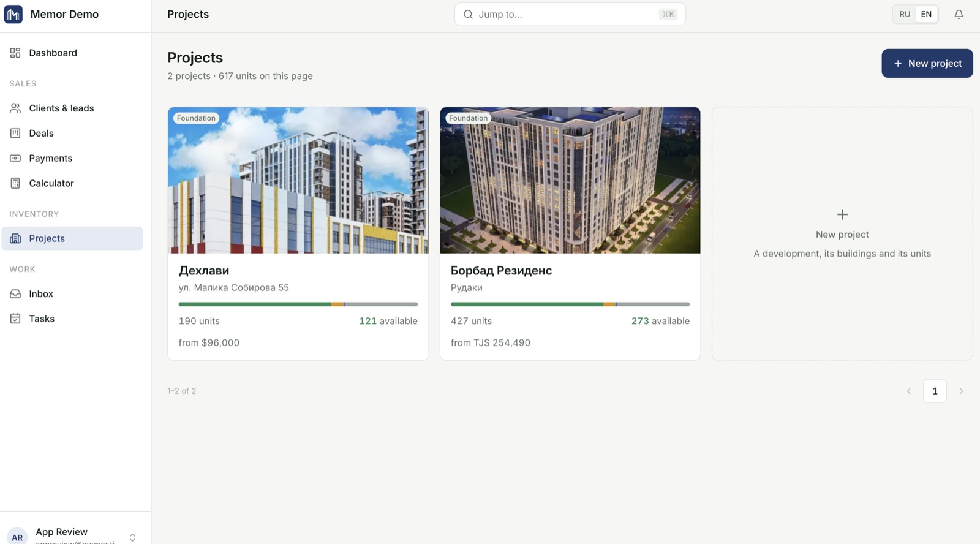This screenshot has width=980, height=544.
Task: Open Clients & leads menu item
Action: coord(72,108)
